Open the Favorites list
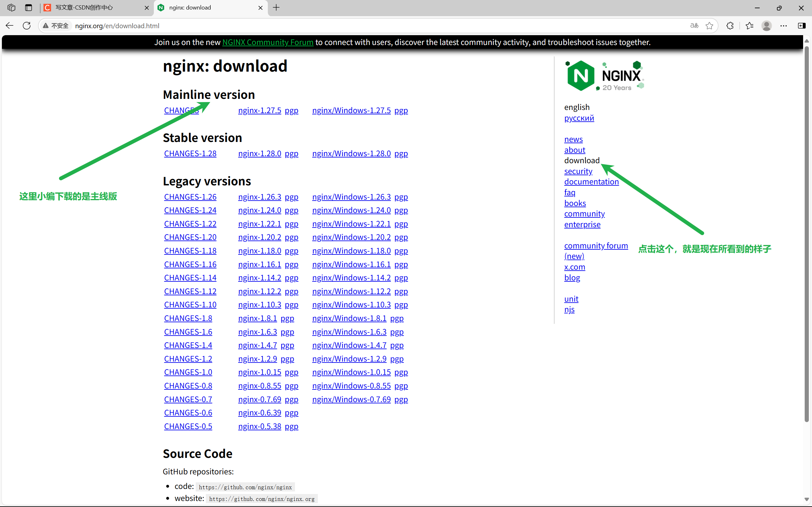812x507 pixels. coord(750,25)
